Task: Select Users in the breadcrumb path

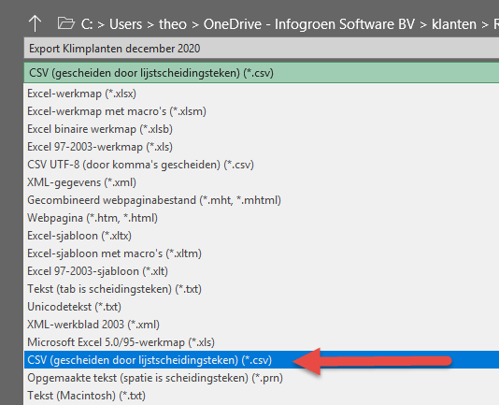Action: 126,24
